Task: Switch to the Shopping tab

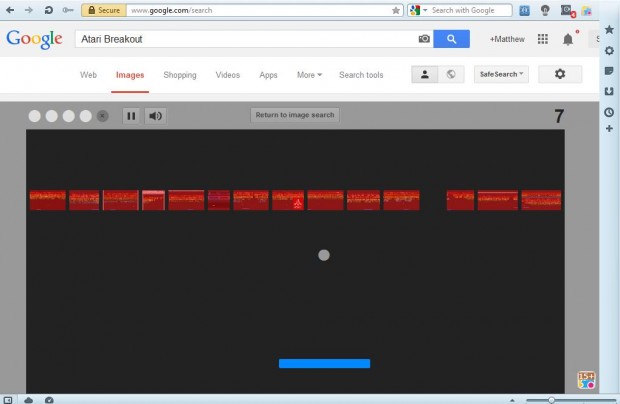Action: pyautogui.click(x=180, y=75)
